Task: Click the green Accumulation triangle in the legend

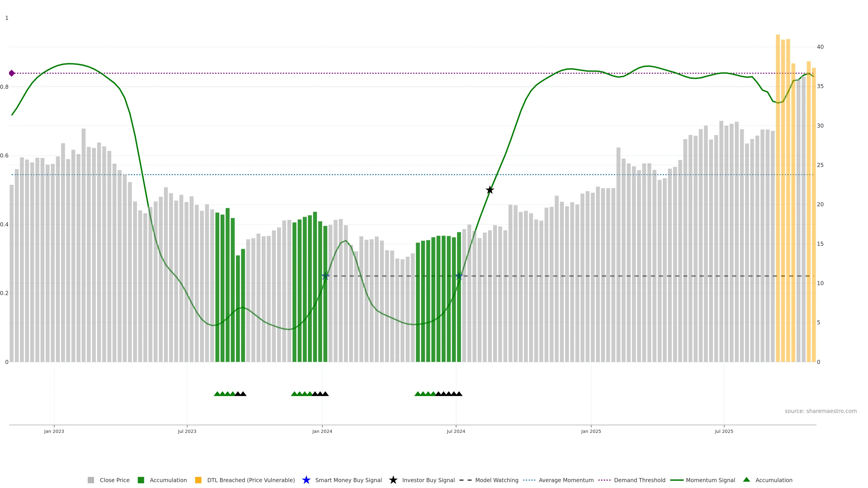Action: pyautogui.click(x=746, y=480)
